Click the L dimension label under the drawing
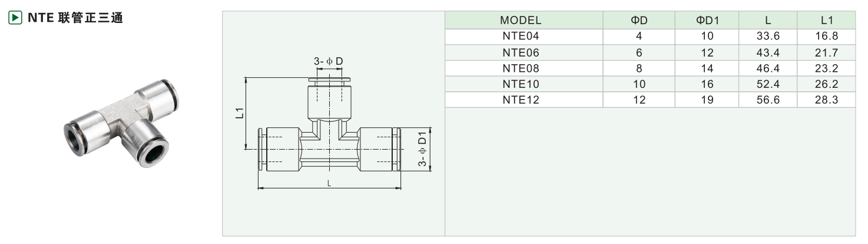Screen dimensions: 868x244 pos(329,183)
